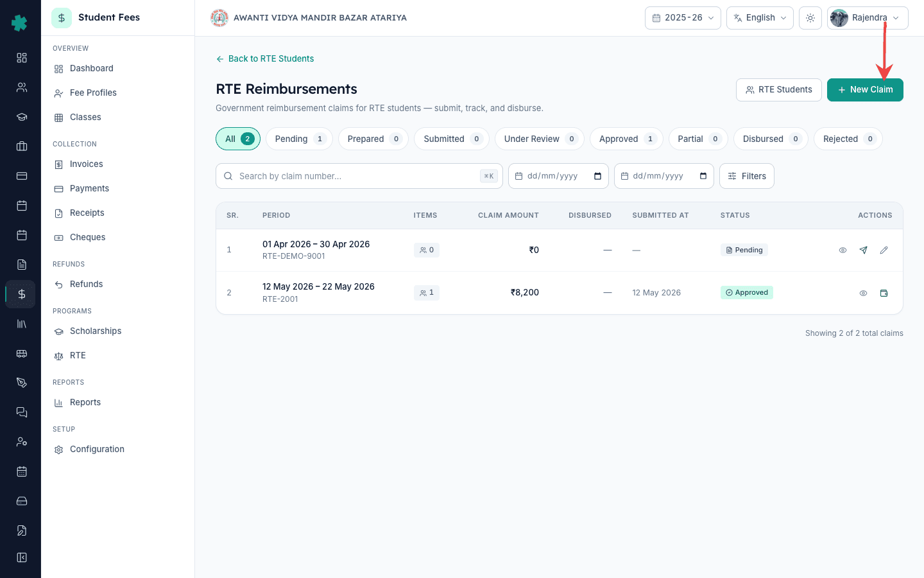This screenshot has height=578, width=924.
Task: Open the bus transport icon in the rail
Action: click(22, 353)
